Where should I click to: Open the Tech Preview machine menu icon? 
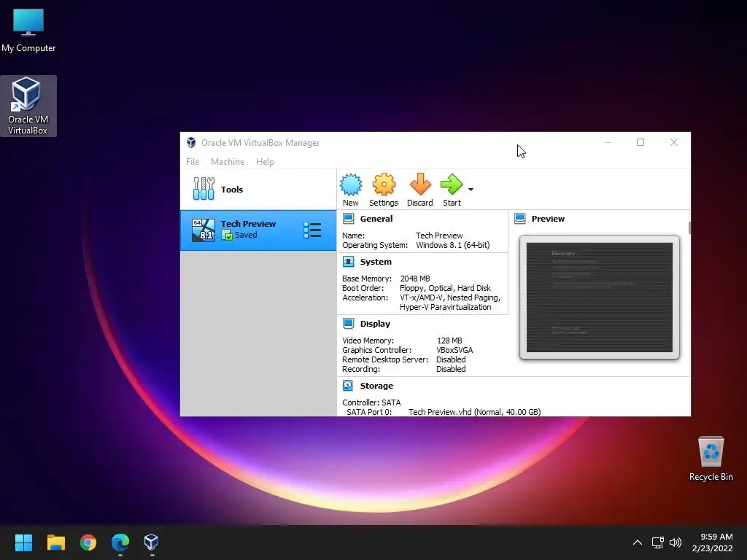(x=312, y=230)
